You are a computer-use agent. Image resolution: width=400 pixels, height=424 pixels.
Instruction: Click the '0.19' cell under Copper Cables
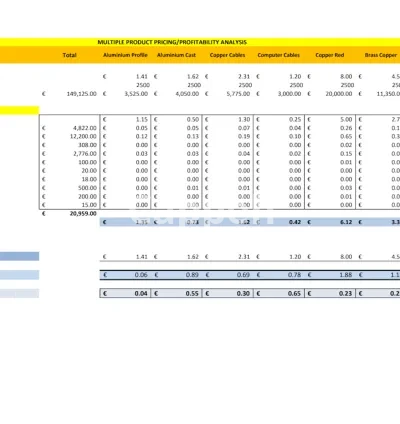click(x=244, y=137)
